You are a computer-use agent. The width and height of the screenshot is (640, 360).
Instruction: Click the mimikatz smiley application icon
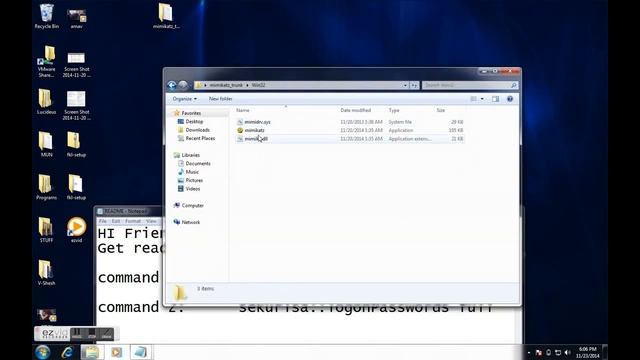pyautogui.click(x=240, y=130)
